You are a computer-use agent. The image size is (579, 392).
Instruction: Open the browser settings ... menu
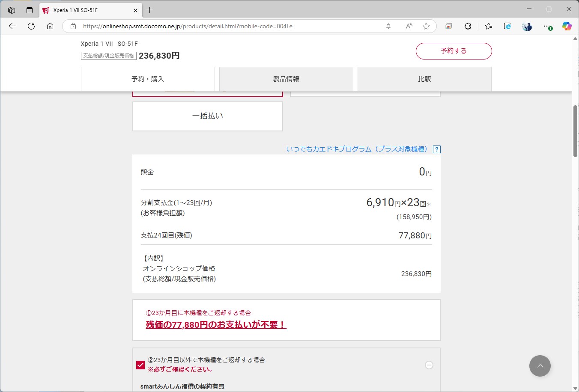tap(547, 26)
